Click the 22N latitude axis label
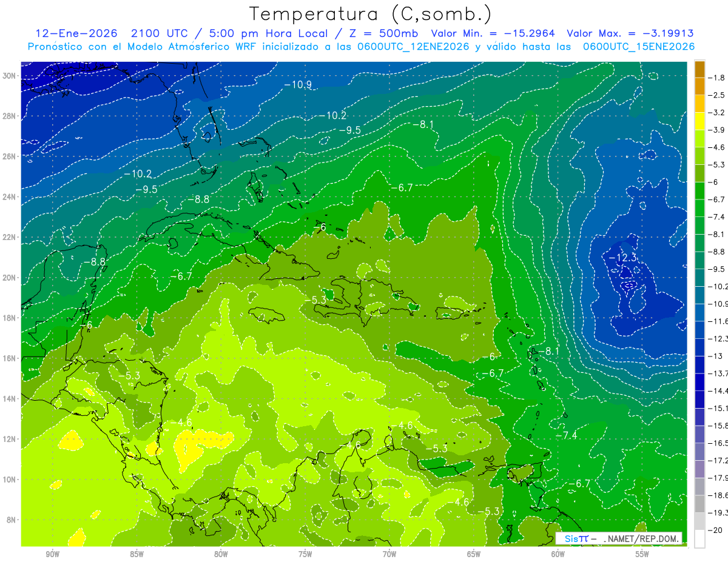 pos(10,237)
